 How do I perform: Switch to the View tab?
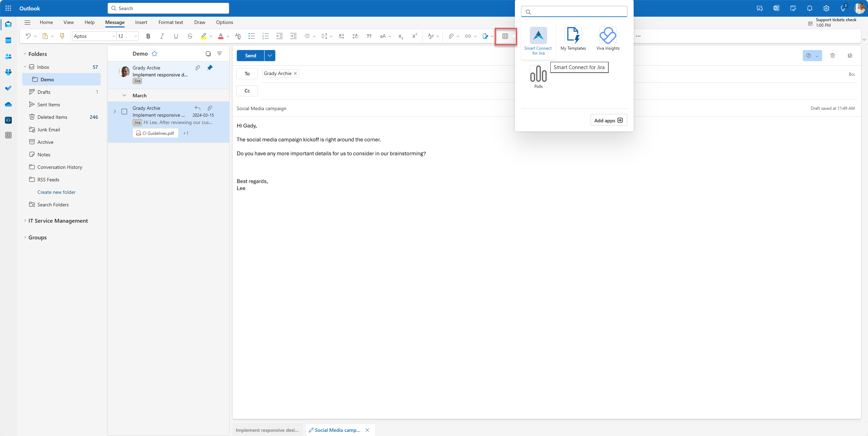[68, 22]
